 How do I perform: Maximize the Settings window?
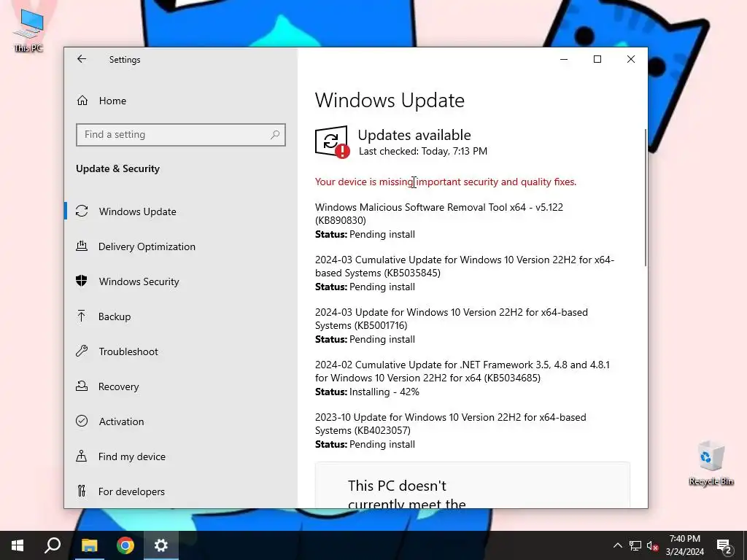pos(597,59)
